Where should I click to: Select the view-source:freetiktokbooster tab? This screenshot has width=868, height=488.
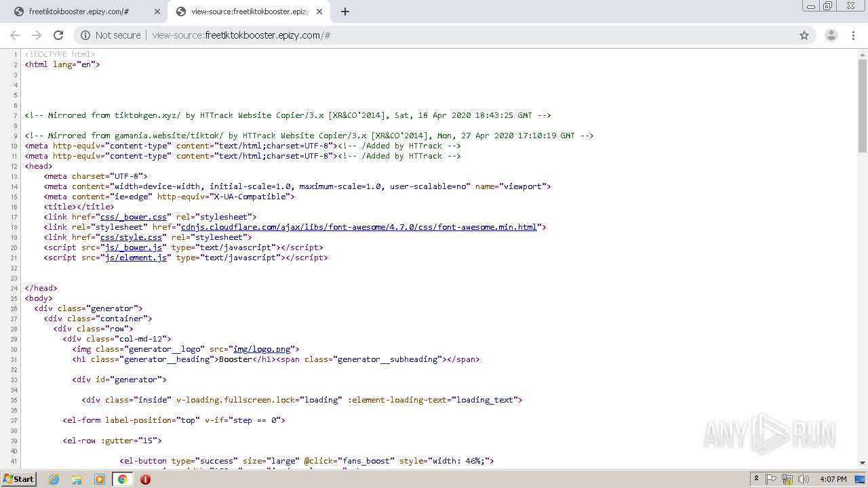[x=249, y=12]
